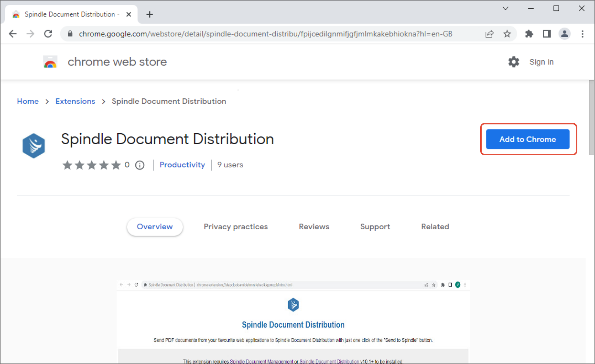This screenshot has height=364, width=595.
Task: Bookmark this page with star icon
Action: 507,34
